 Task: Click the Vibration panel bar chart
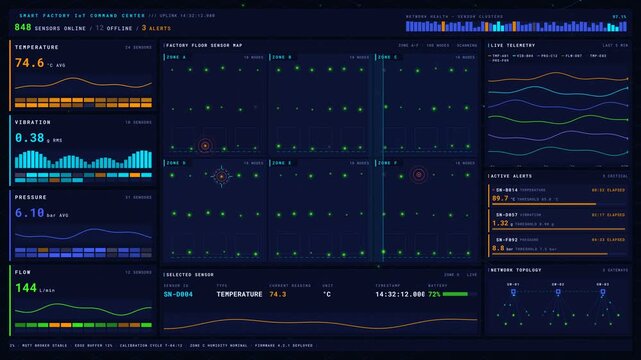tap(83, 159)
